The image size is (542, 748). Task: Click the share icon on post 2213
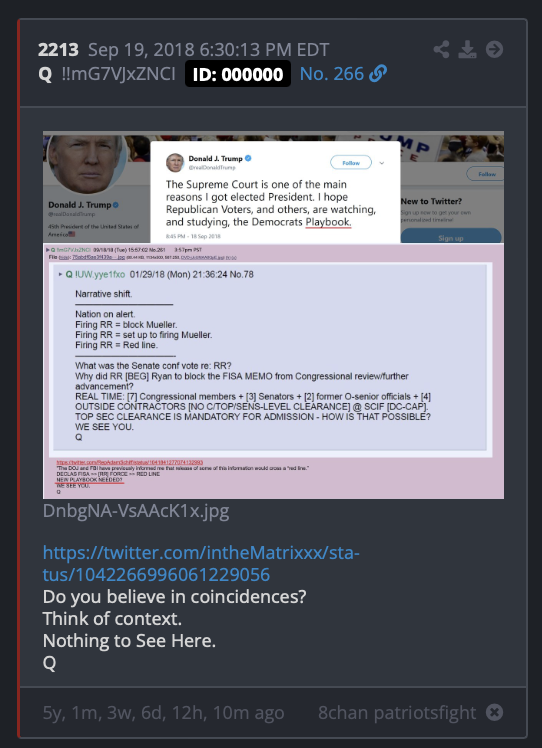[441, 50]
